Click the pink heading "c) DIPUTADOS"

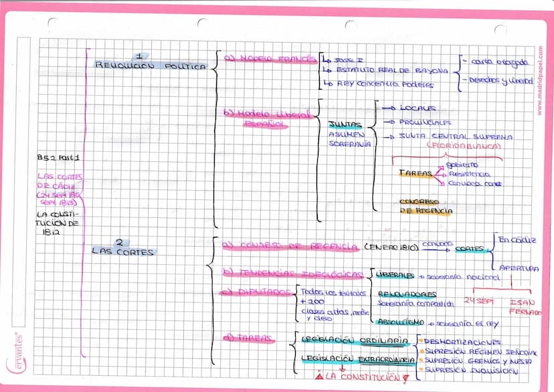[256, 292]
